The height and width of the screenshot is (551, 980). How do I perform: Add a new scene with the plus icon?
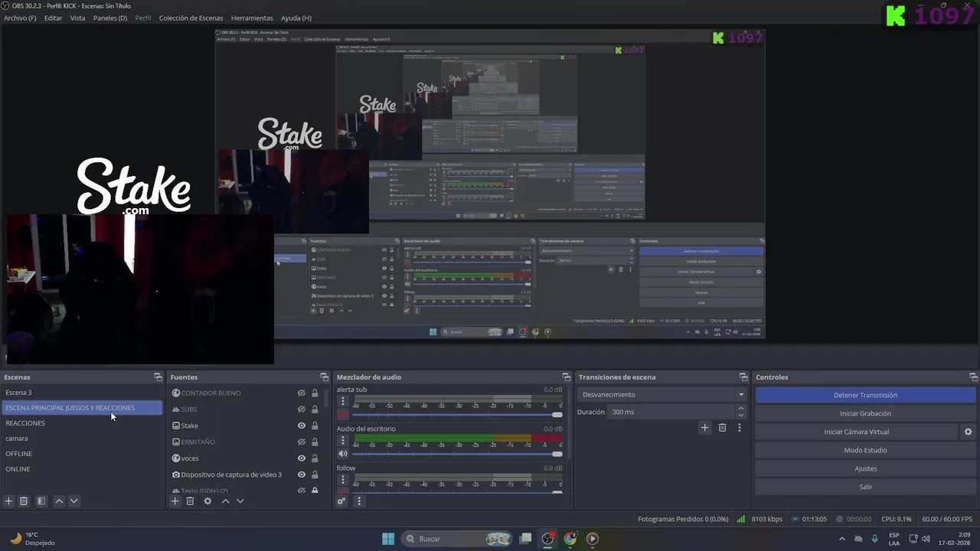pyautogui.click(x=9, y=501)
